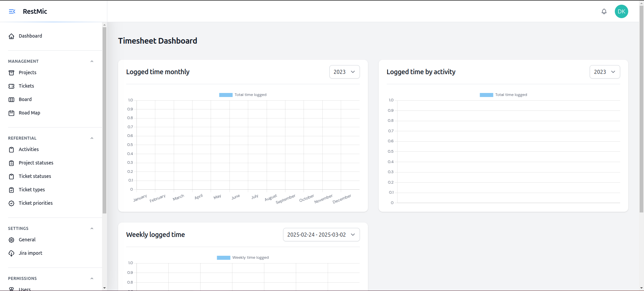
Task: Open the DK user avatar menu
Action: tap(621, 11)
